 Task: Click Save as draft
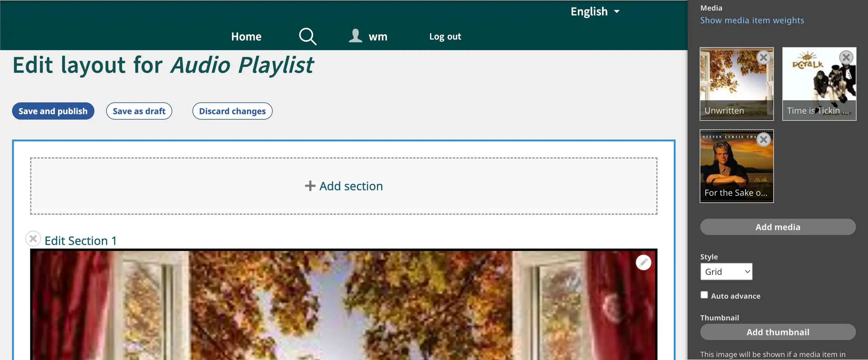(x=139, y=111)
